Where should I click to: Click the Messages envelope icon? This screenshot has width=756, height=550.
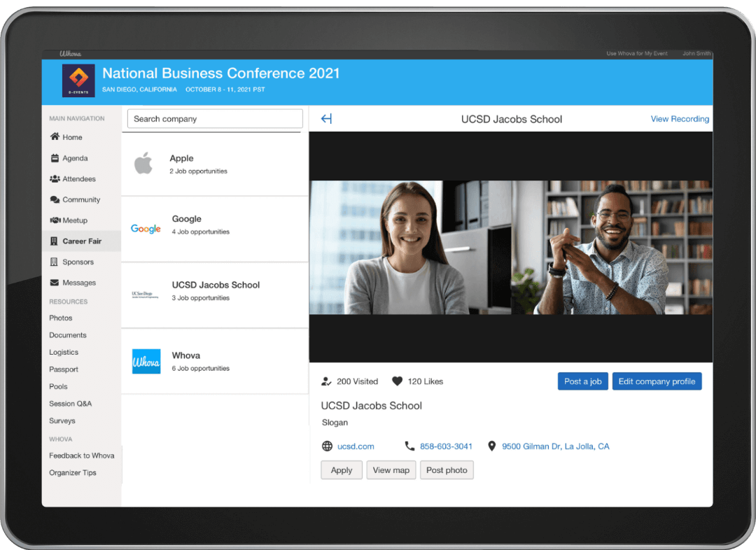click(x=55, y=283)
